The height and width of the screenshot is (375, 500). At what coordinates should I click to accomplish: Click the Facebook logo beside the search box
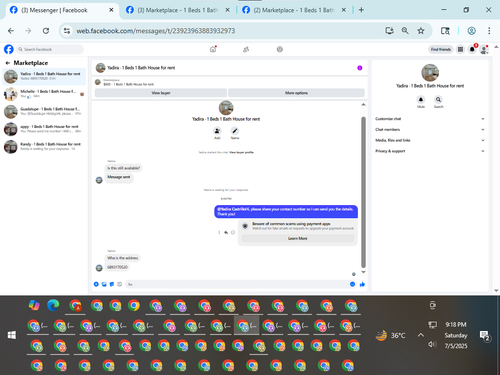tap(9, 49)
